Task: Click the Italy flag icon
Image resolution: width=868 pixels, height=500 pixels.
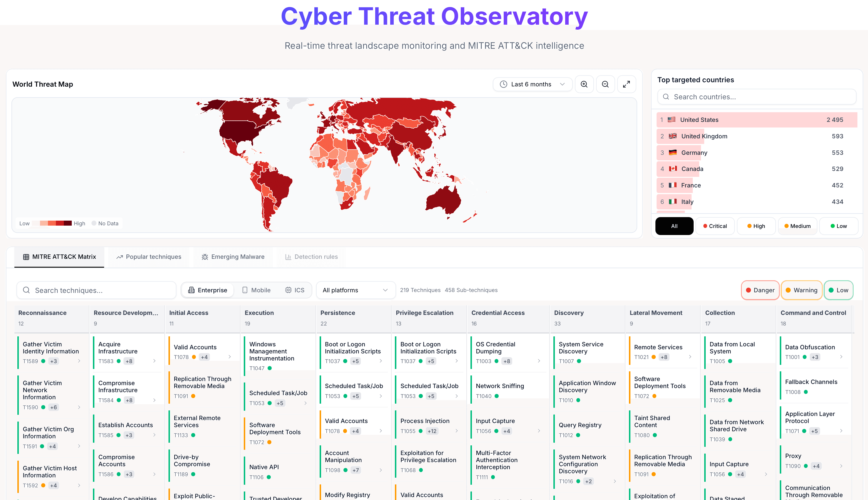Action: pyautogui.click(x=672, y=202)
